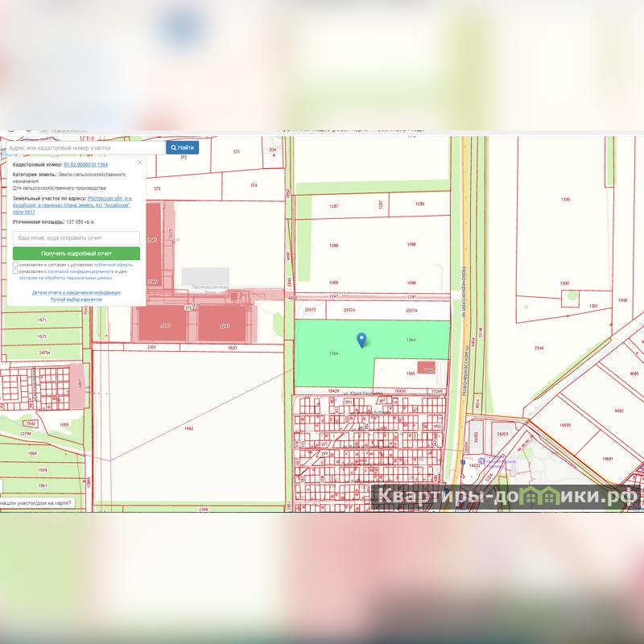This screenshot has height=644, width=644.
Task: Select large parcel 1062 on the map
Action: tap(188, 428)
